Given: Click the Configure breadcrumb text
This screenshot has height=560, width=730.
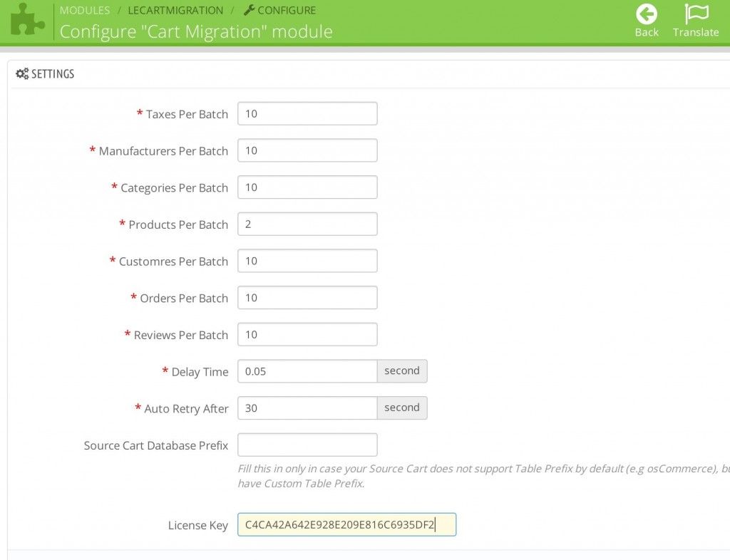Looking at the screenshot, I should [287, 10].
